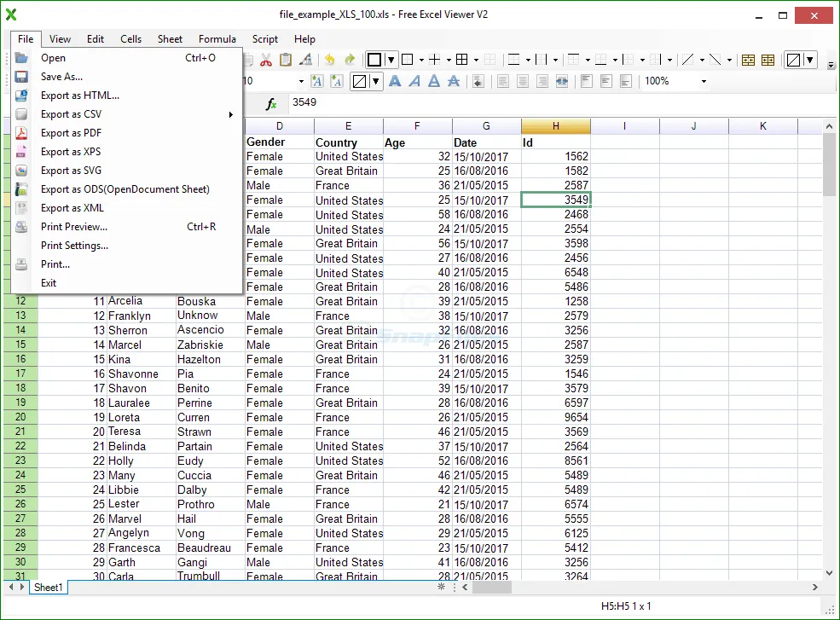The image size is (840, 620).
Task: Open dropdown next to all borders icon
Action: [x=476, y=60]
